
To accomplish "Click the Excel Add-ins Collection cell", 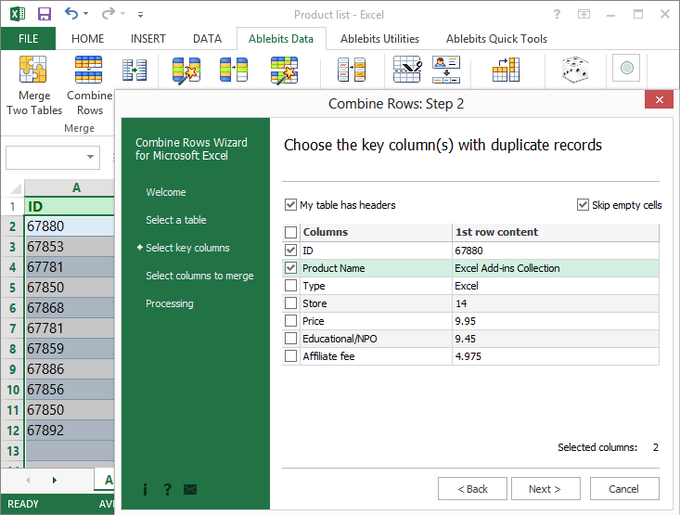I will [556, 268].
